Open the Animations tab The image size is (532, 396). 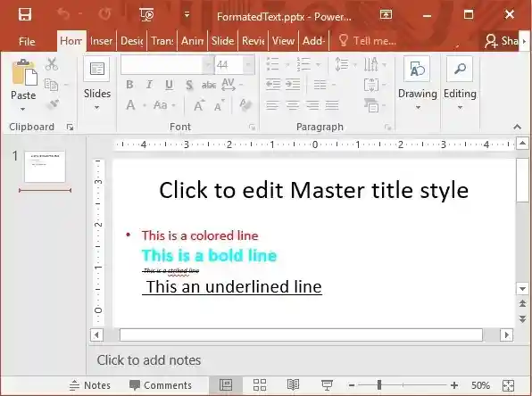point(193,41)
